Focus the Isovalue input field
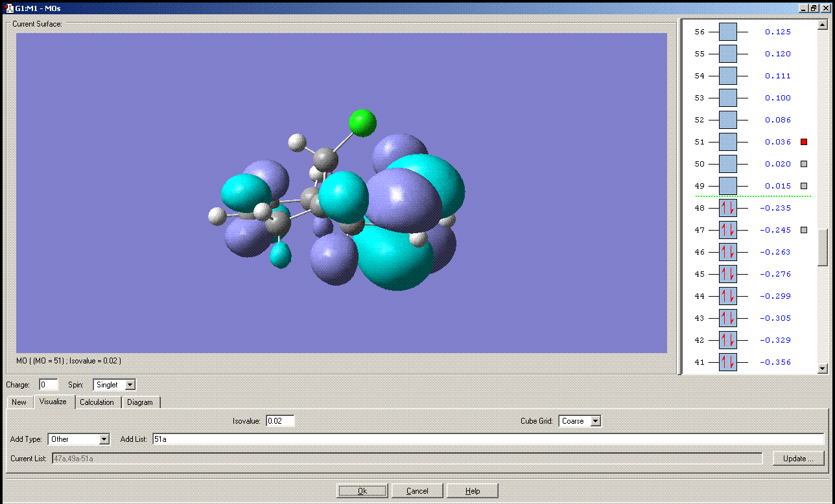835x504 pixels. (279, 421)
